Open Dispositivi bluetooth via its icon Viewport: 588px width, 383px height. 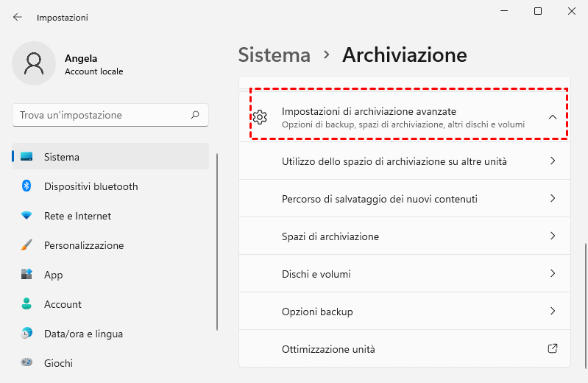pyautogui.click(x=26, y=186)
